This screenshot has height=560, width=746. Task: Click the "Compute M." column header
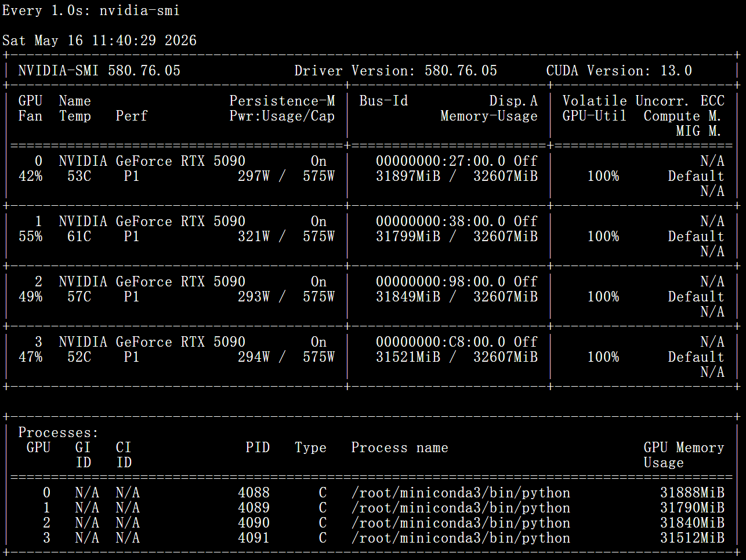(682, 116)
